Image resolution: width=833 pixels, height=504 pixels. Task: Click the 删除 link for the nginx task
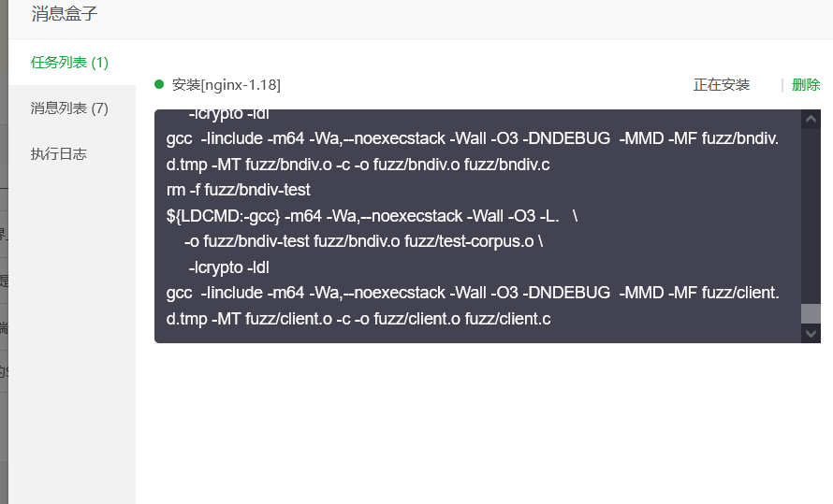pos(806,85)
